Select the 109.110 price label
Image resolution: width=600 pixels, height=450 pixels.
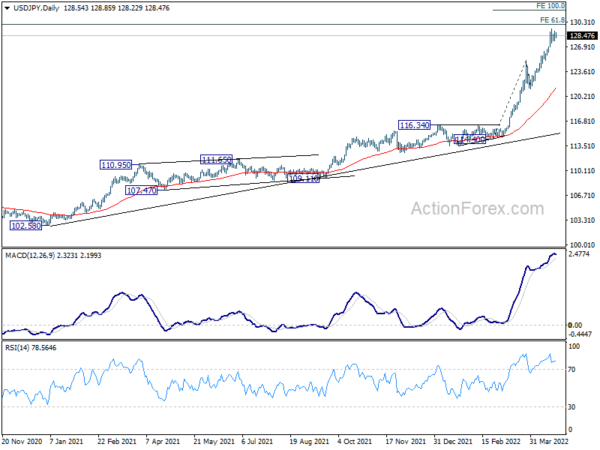pos(303,178)
